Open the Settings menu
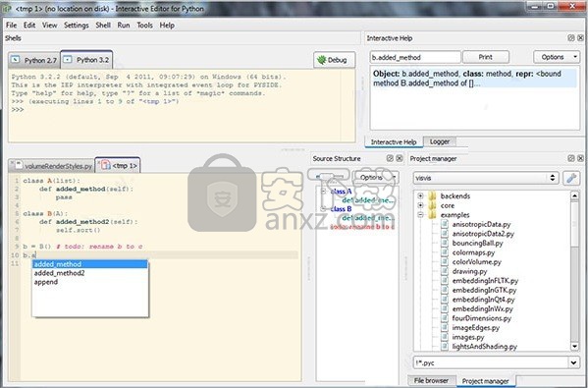This screenshot has width=588, height=388. click(x=77, y=26)
